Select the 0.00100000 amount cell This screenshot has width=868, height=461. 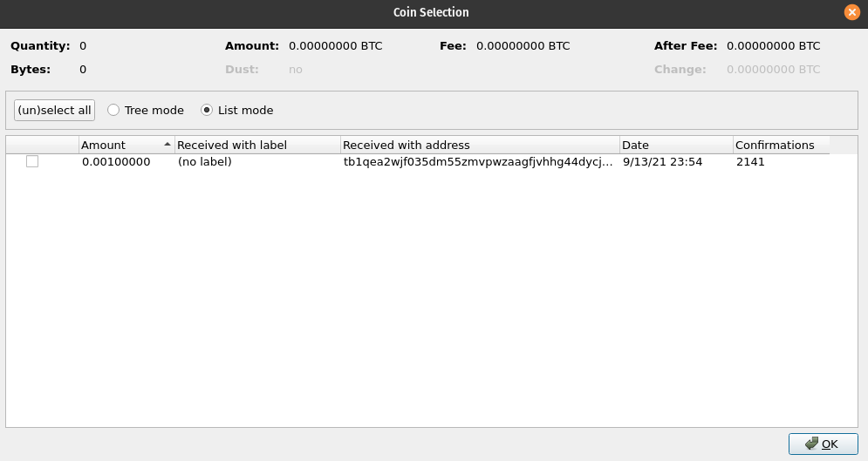tap(116, 162)
